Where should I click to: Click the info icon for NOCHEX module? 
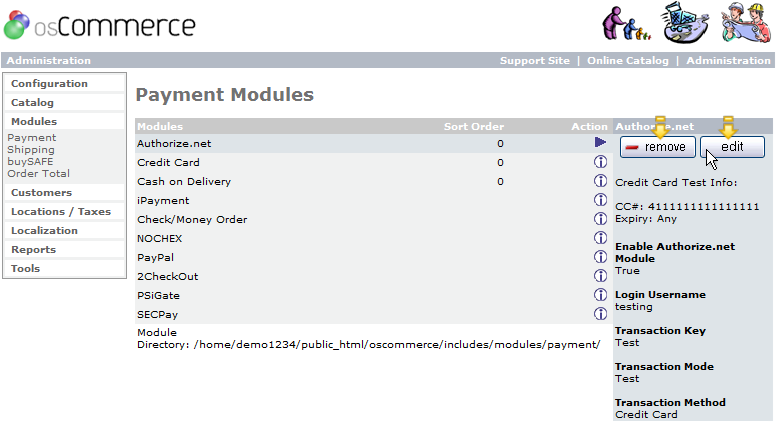pyautogui.click(x=601, y=238)
